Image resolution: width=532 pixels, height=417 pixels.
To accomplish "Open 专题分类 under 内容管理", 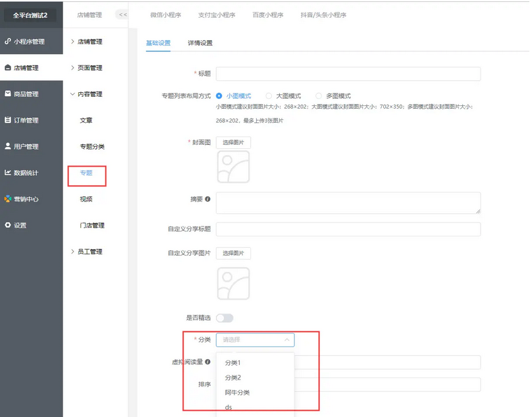I will click(92, 147).
